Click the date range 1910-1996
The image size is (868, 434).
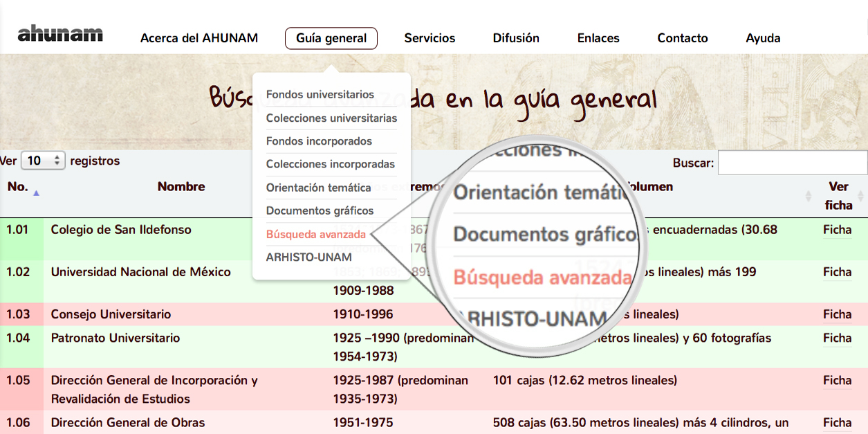pos(363,314)
